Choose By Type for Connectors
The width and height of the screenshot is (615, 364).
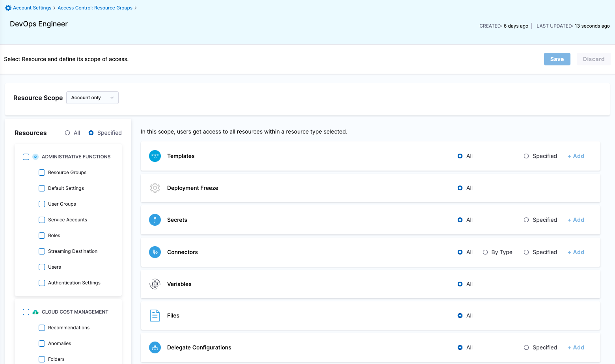click(x=485, y=252)
